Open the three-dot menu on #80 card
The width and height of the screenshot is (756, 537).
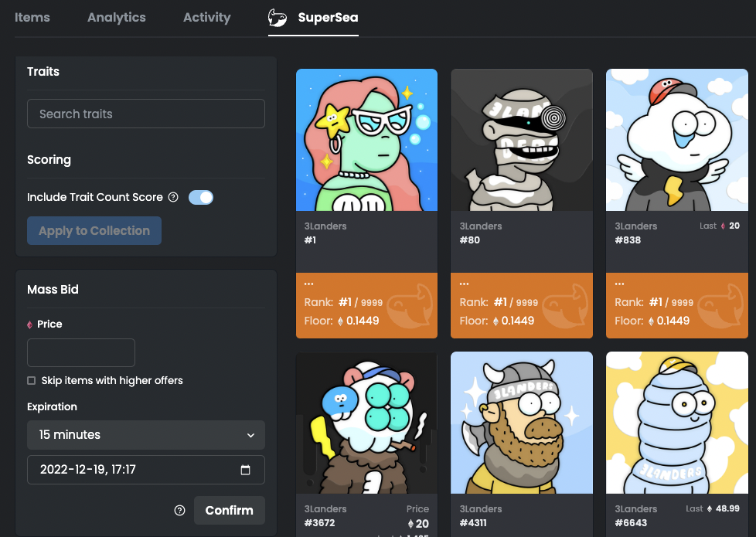coord(465,284)
